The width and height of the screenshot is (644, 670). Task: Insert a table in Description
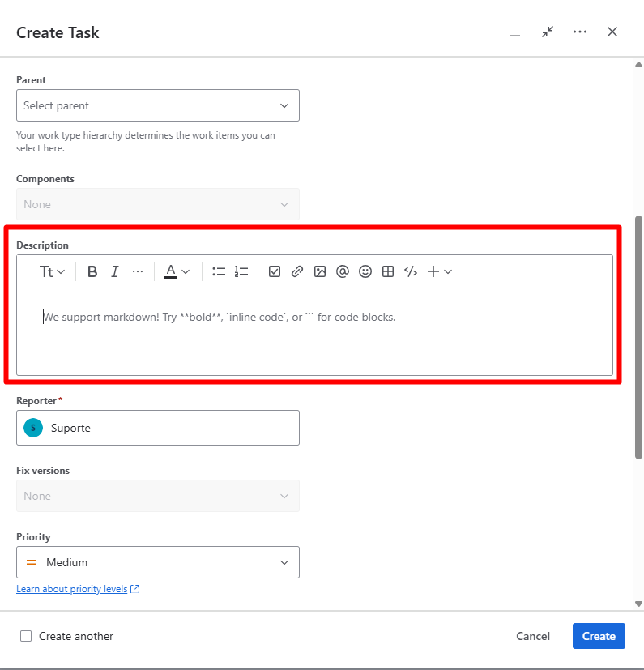388,271
